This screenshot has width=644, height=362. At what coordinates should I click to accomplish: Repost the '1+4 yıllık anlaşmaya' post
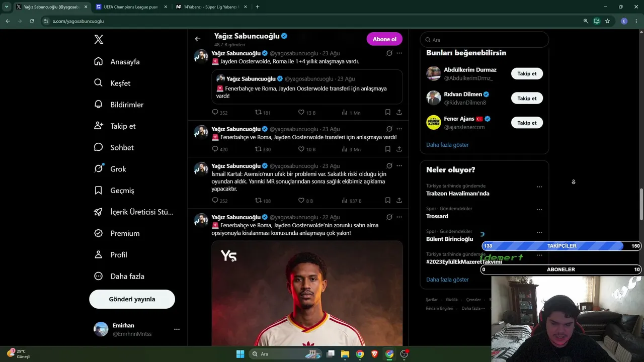pos(263,113)
